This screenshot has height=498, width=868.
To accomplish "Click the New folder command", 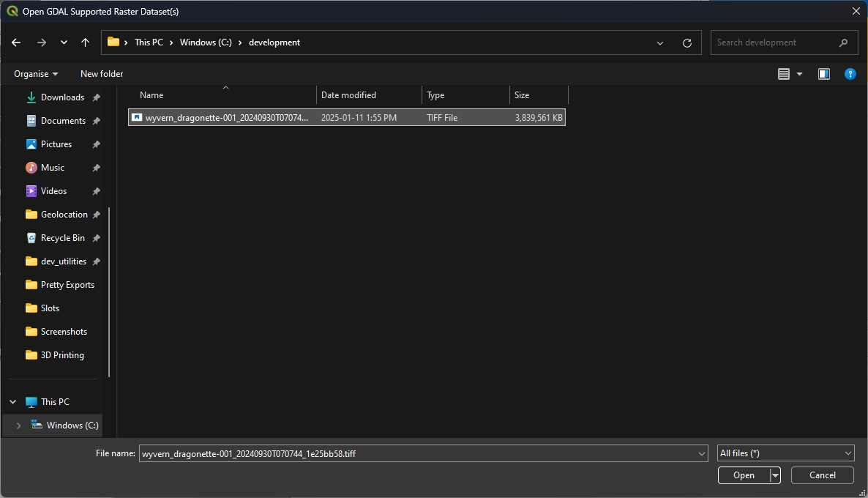I will pos(102,74).
